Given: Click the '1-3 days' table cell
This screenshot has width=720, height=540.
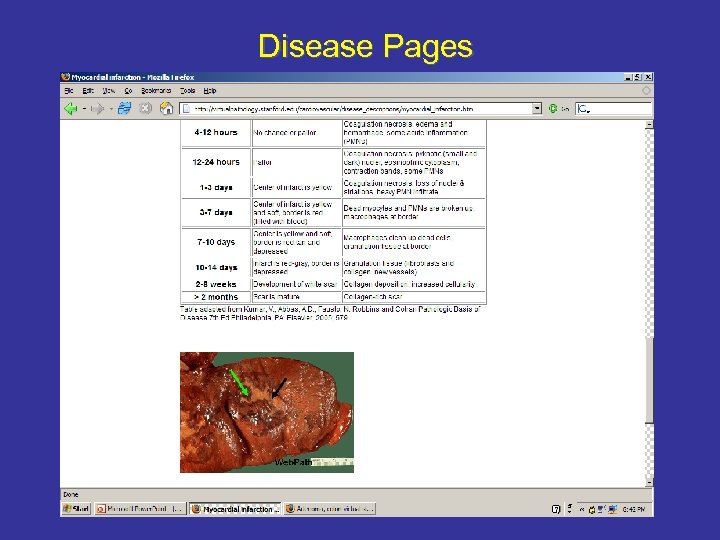Looking at the screenshot, I should click(x=216, y=187).
